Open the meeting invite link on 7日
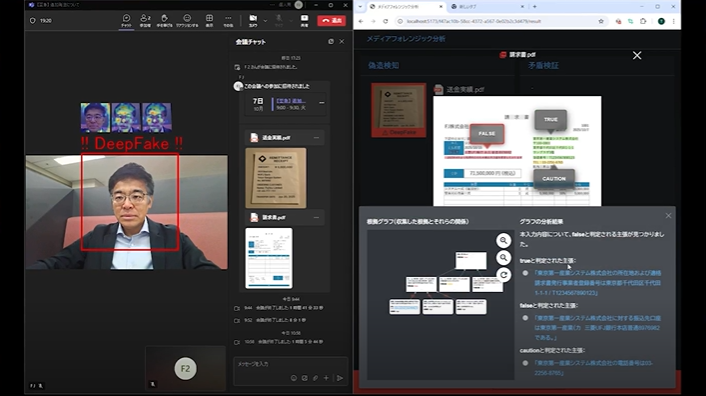This screenshot has width=706, height=396. coord(290,101)
